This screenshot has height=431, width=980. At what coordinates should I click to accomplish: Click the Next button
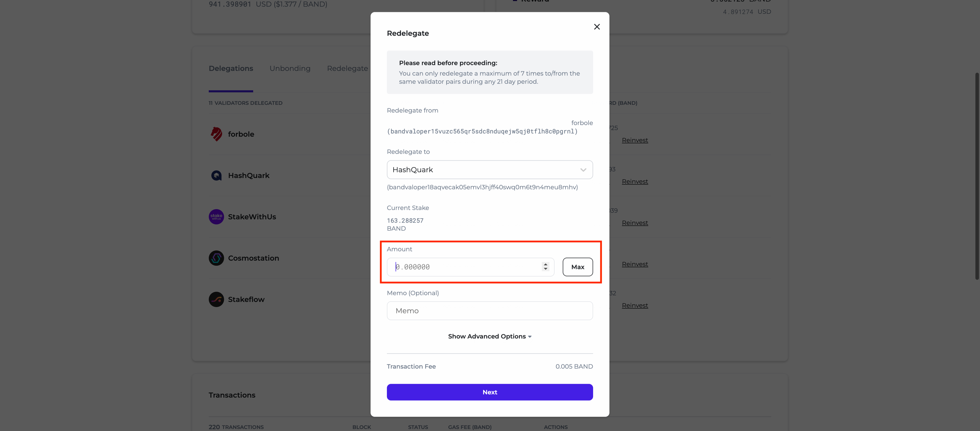pos(489,392)
